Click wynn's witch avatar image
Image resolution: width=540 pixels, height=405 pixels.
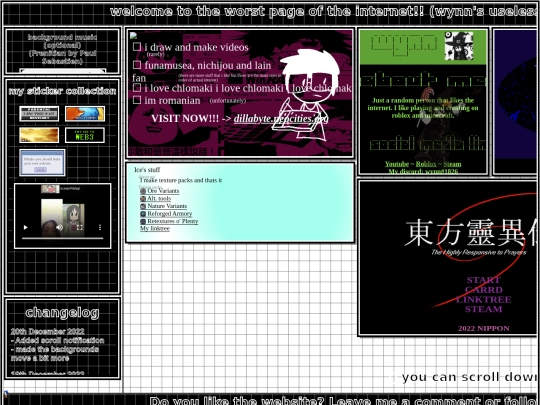pos(459,46)
